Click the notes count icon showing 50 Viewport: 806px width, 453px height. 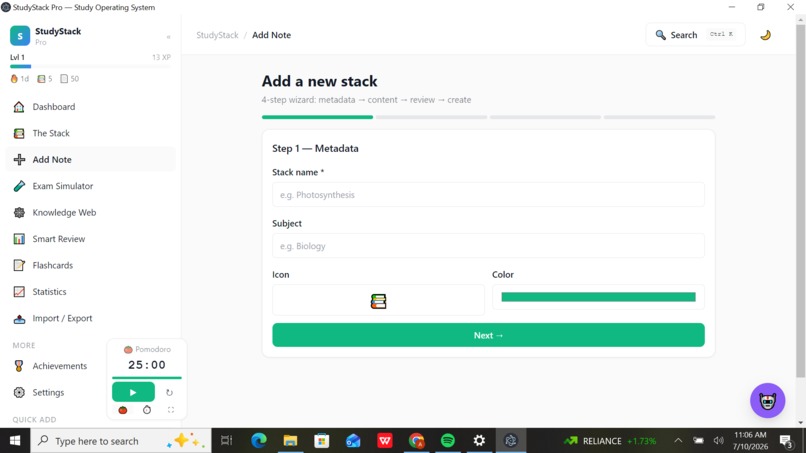(64, 79)
